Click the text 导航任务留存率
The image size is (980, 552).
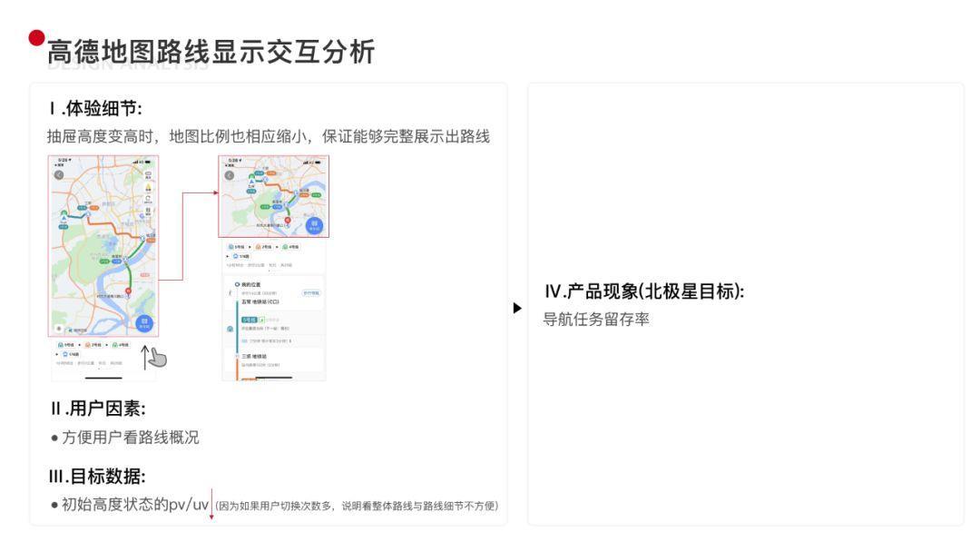click(x=596, y=320)
